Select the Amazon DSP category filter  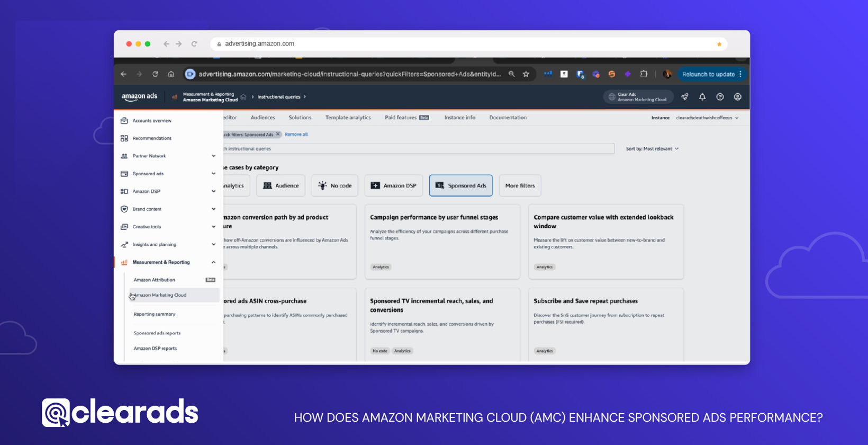(393, 185)
